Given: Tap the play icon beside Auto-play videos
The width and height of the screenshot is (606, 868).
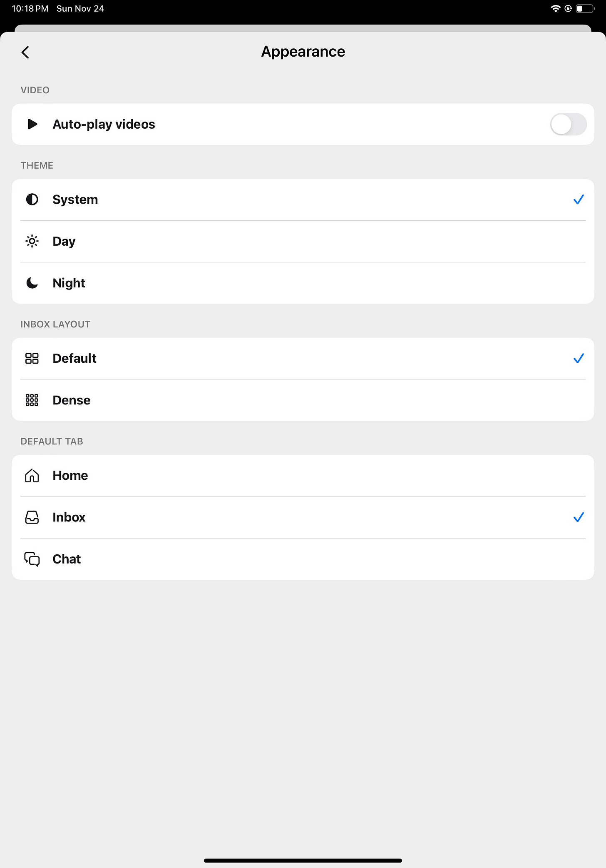Looking at the screenshot, I should click(32, 124).
